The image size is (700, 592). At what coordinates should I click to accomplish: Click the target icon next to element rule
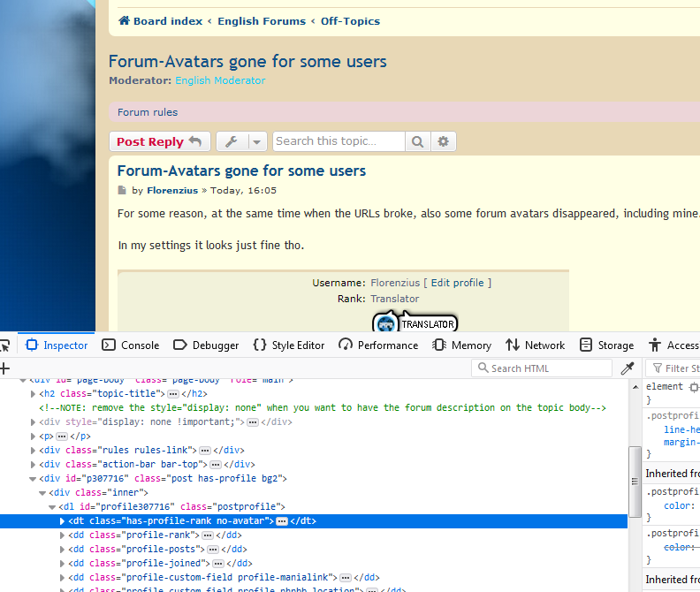694,387
